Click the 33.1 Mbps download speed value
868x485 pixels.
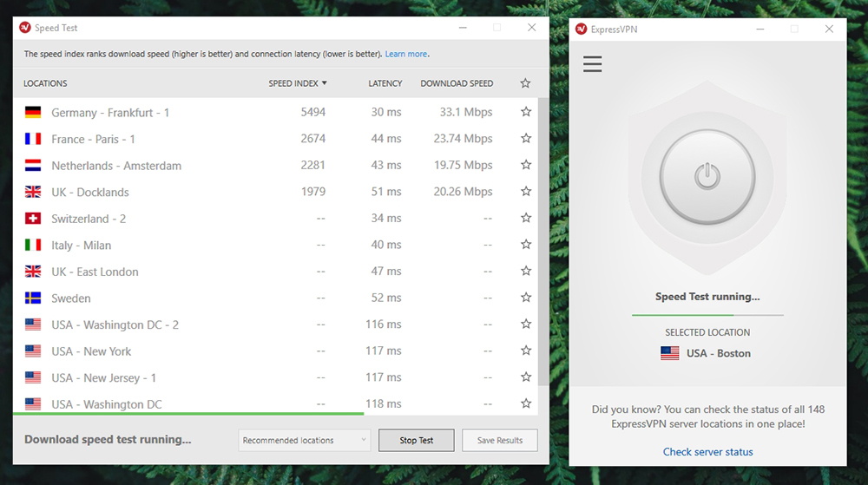[x=465, y=112]
